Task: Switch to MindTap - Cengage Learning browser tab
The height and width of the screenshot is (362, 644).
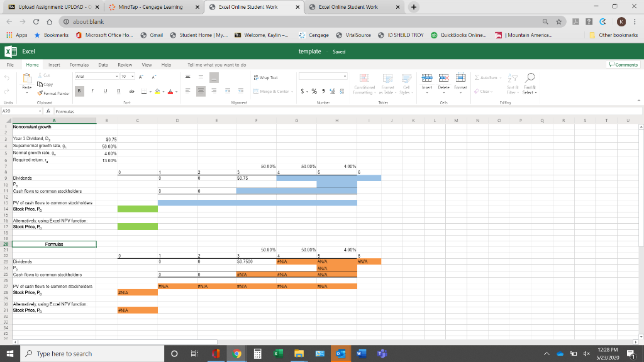Action: pos(154,7)
